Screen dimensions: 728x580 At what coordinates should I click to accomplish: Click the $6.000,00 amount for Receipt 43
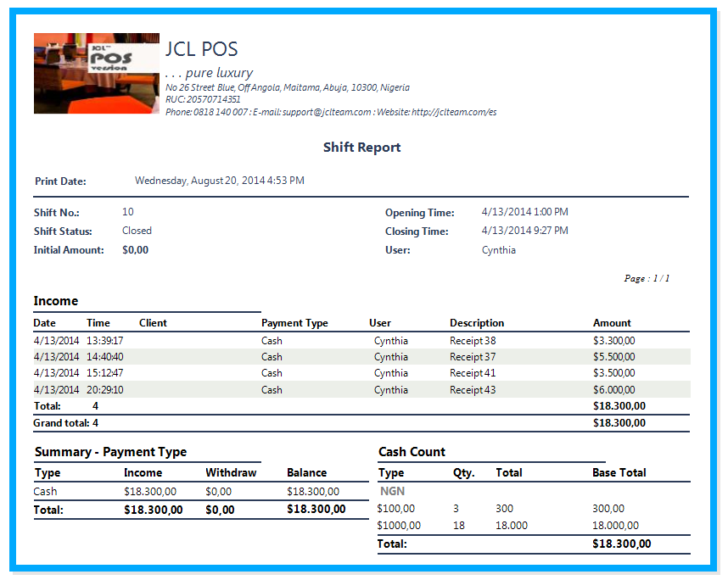coord(613,390)
